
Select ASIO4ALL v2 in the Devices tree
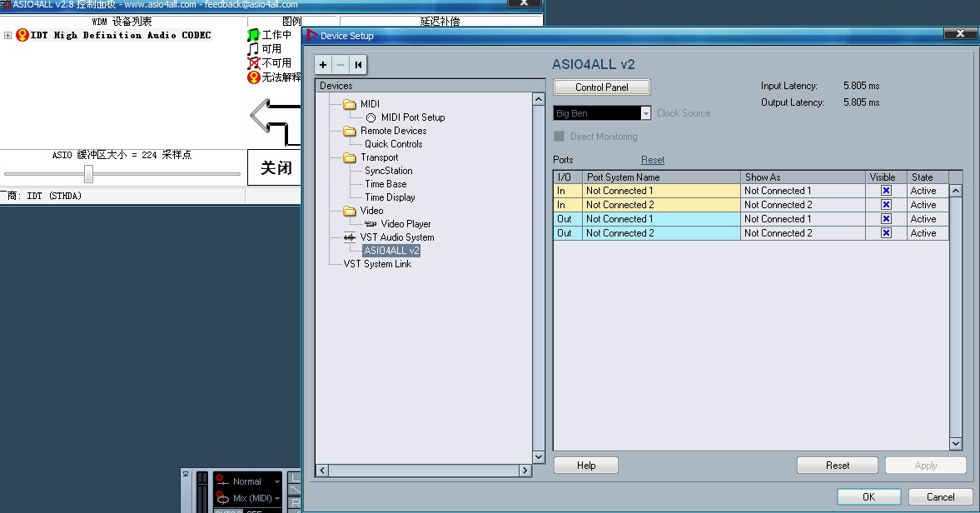392,251
